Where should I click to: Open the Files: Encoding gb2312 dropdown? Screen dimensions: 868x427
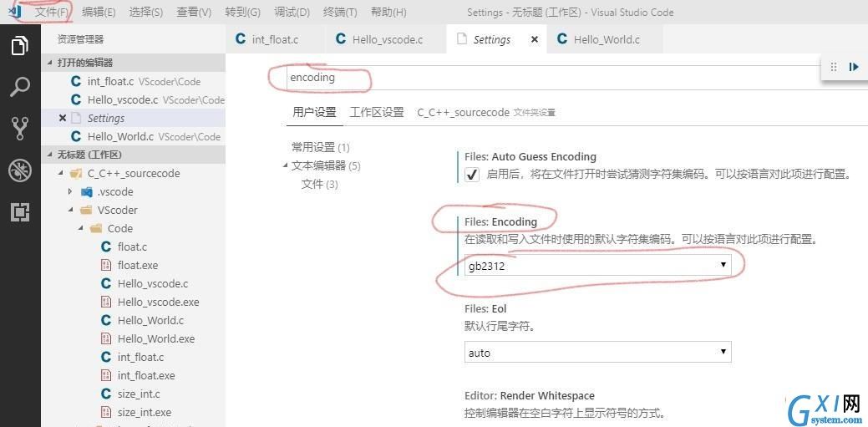tap(598, 265)
